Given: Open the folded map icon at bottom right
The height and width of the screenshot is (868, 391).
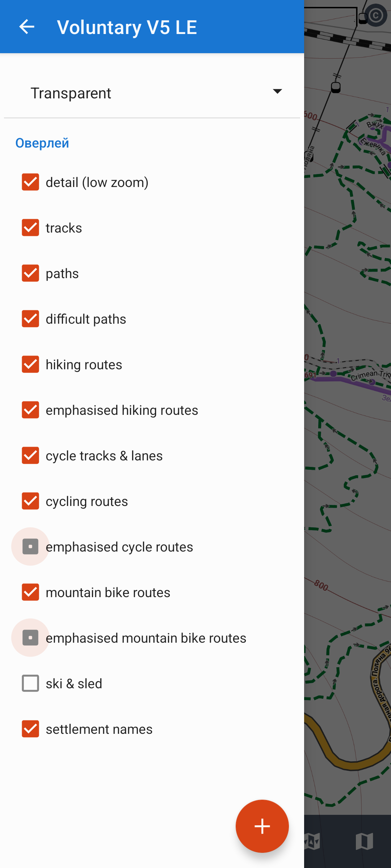Looking at the screenshot, I should tap(364, 841).
